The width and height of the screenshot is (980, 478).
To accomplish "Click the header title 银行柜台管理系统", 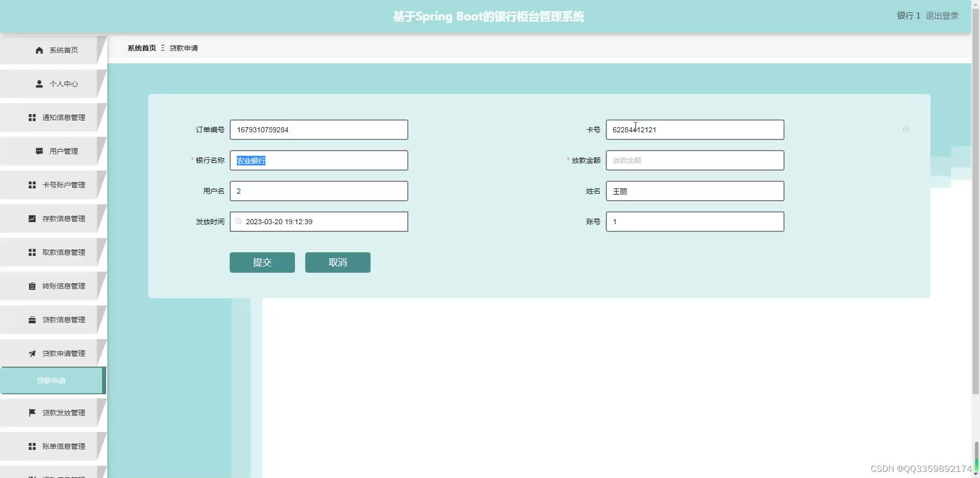I will (x=488, y=16).
